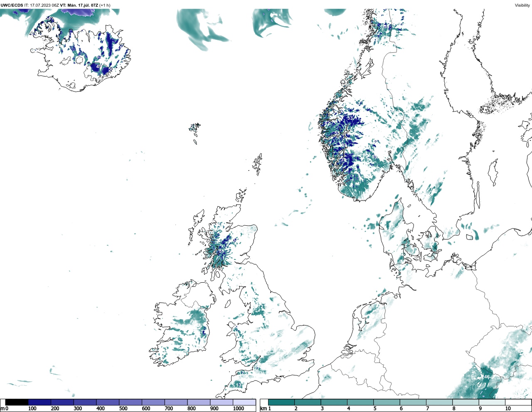Choose the 700–800 m legend swatch

pyautogui.click(x=176, y=402)
